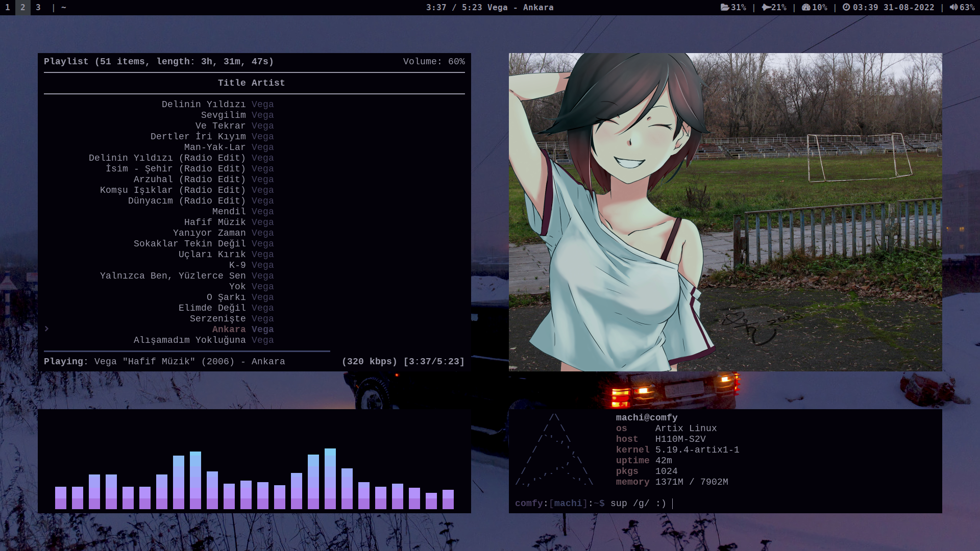Click the playing-row arrow marker
Viewport: 980px width, 551px height.
(46, 329)
